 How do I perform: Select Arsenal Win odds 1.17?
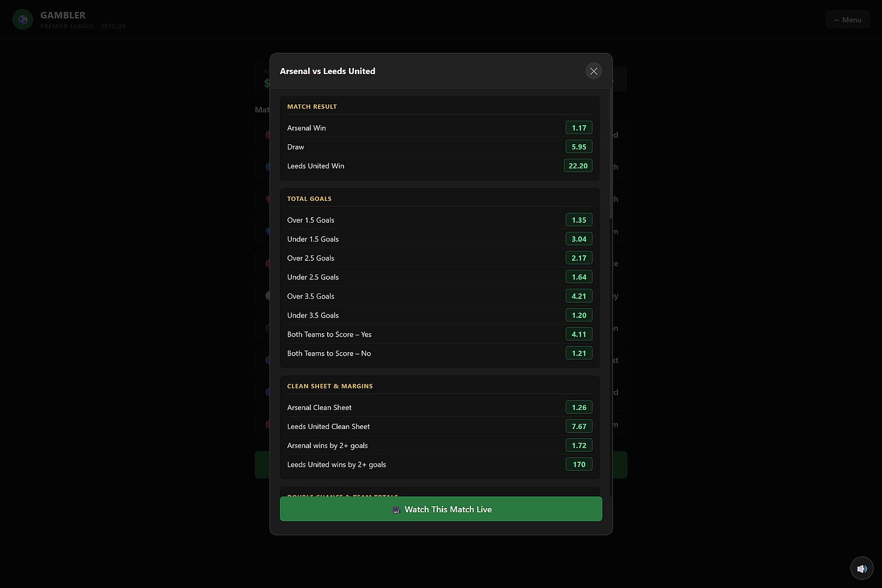[x=579, y=128]
